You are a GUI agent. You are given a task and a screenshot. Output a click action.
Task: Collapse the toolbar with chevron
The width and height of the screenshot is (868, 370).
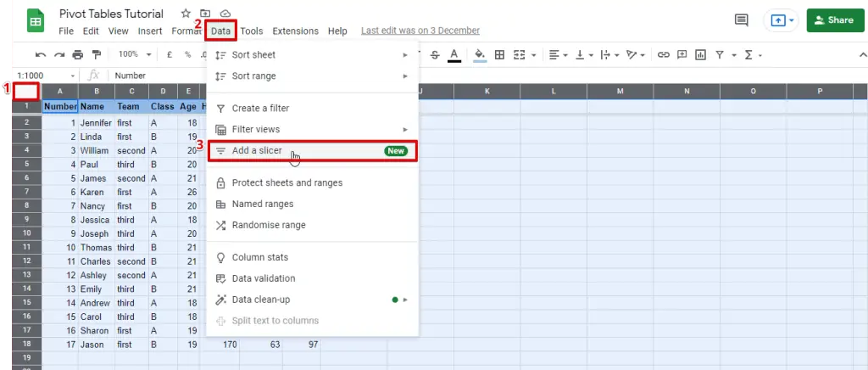click(x=862, y=55)
